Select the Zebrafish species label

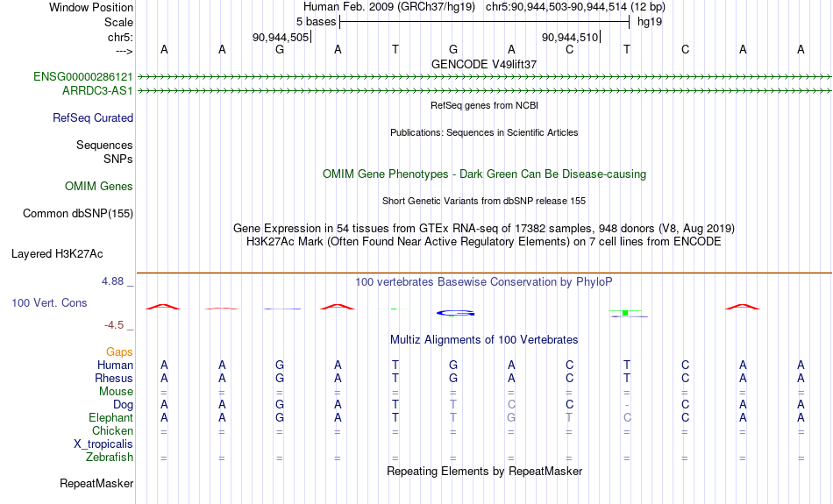tap(110, 457)
